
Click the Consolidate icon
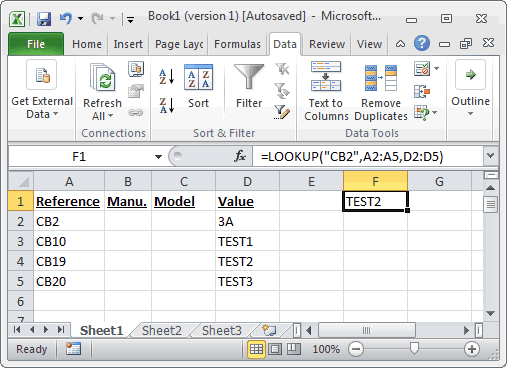pos(422,91)
